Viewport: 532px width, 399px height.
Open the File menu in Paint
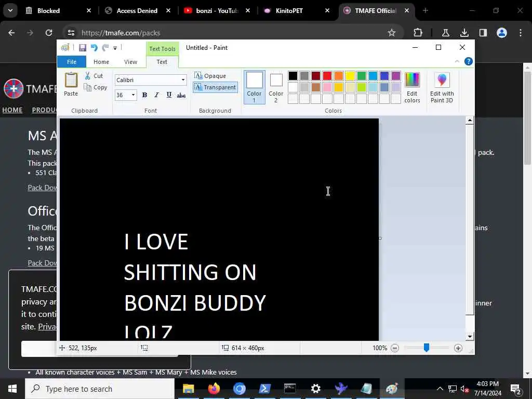(72, 62)
